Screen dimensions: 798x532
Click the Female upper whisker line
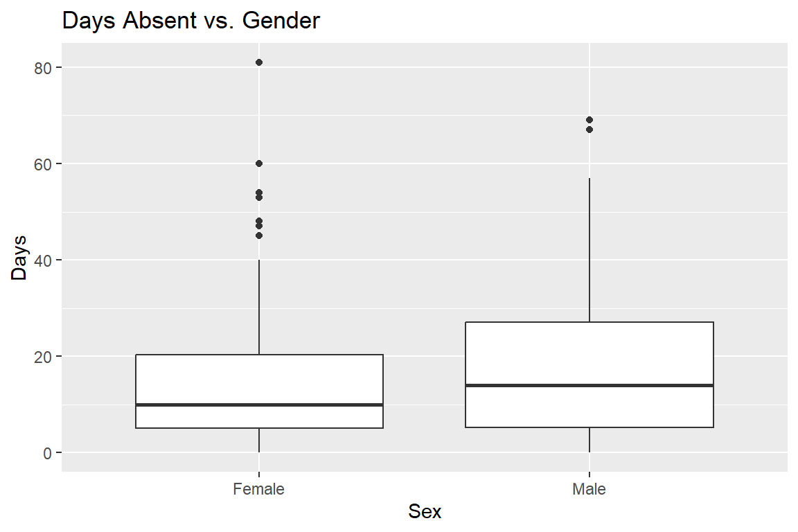coord(259,307)
